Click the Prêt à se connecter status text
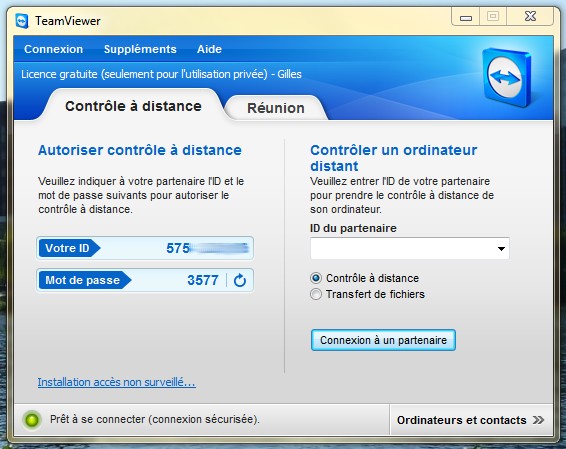566x449 pixels. point(155,419)
